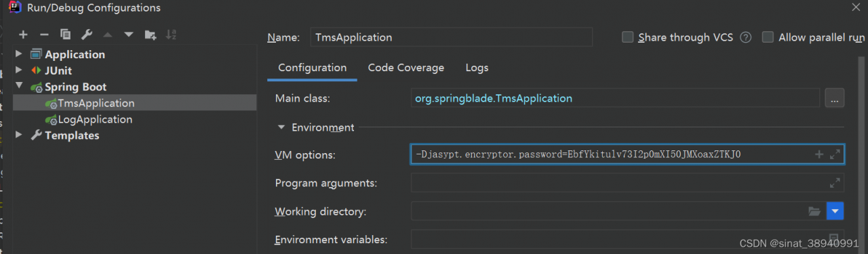The width and height of the screenshot is (868, 254).
Task: Enable Share through VCS checkbox
Action: [628, 37]
